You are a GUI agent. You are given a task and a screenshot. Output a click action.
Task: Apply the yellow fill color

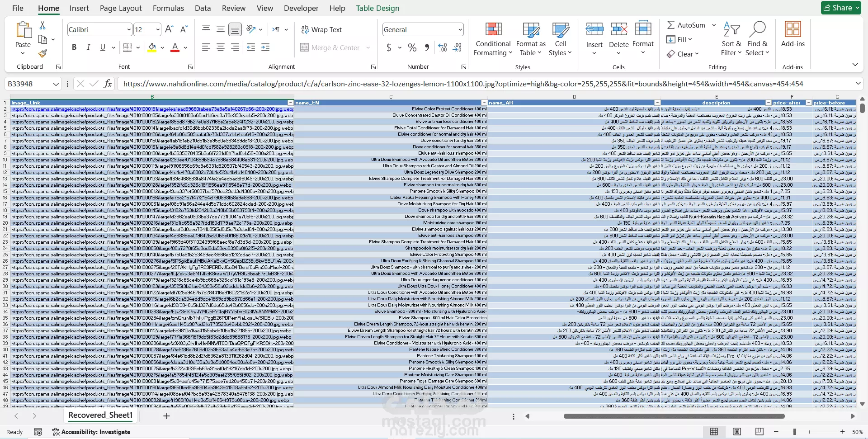tap(152, 47)
